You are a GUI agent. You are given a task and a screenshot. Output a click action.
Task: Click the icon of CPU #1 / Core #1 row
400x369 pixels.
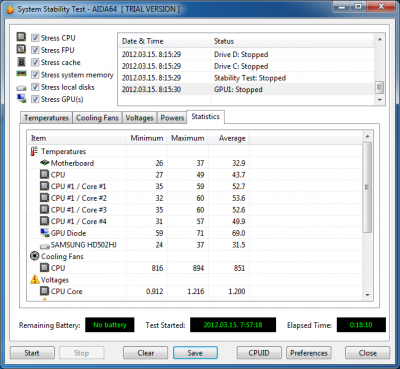pos(44,186)
